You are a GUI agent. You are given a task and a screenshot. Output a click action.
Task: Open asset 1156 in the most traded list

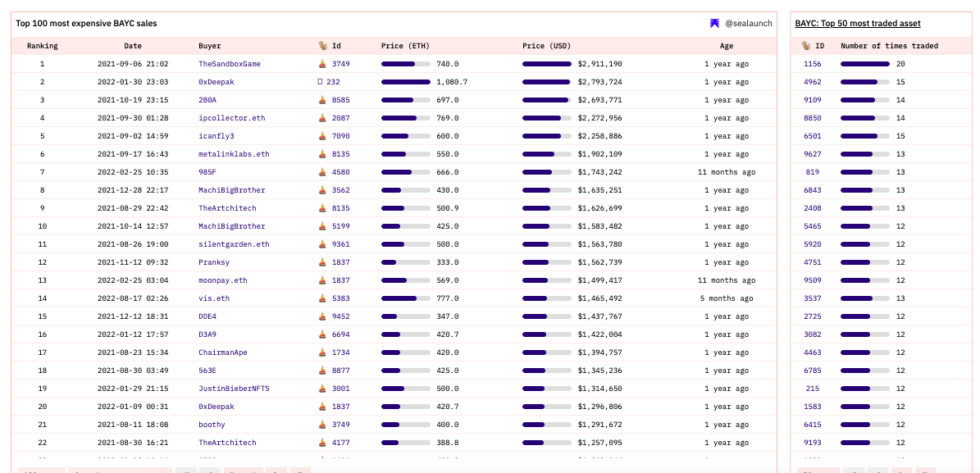(812, 64)
